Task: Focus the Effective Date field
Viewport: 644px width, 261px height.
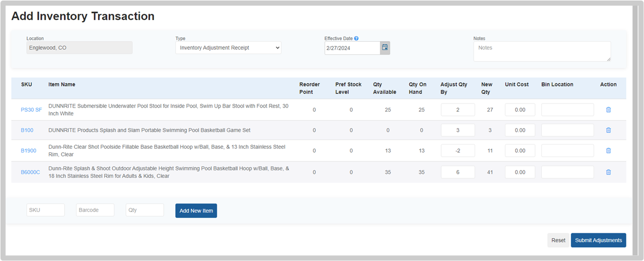Action: coord(353,48)
